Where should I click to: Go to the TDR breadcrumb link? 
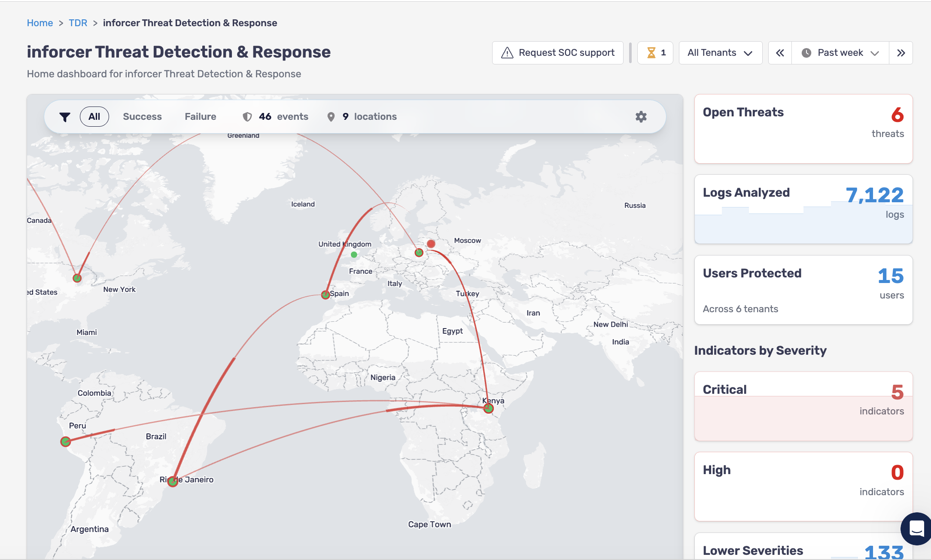point(78,23)
